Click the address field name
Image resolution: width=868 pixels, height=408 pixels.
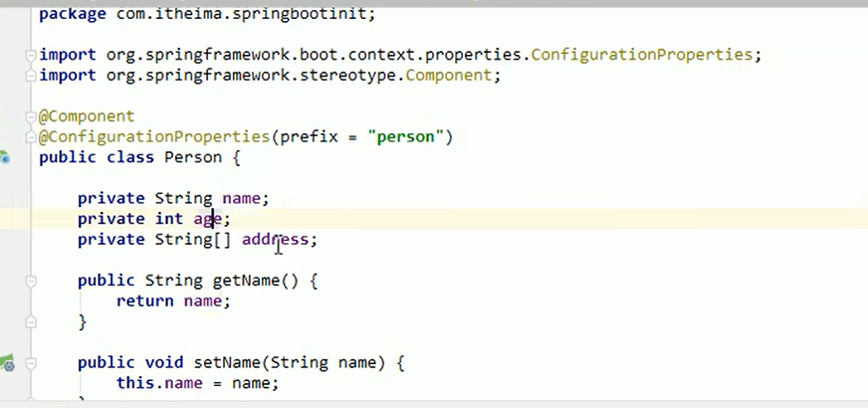tap(275, 239)
